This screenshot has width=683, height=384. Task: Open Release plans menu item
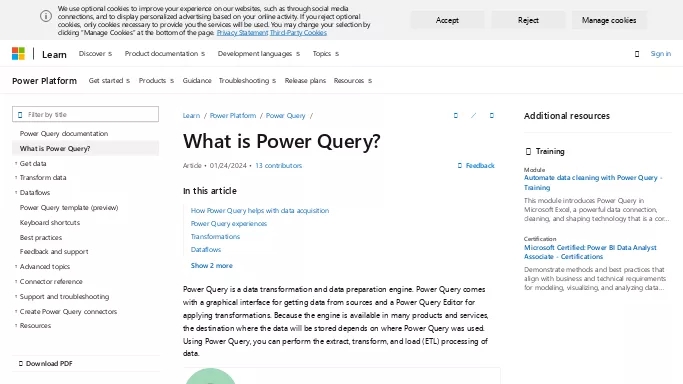pyautogui.click(x=305, y=81)
